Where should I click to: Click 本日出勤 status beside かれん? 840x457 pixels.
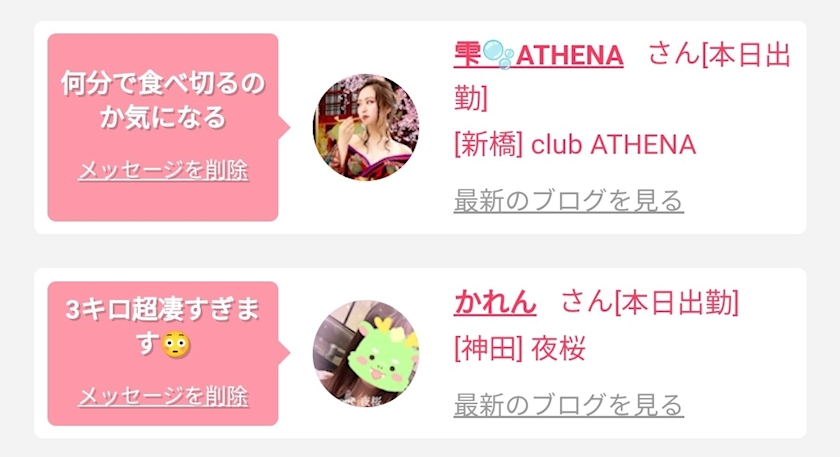(x=677, y=302)
